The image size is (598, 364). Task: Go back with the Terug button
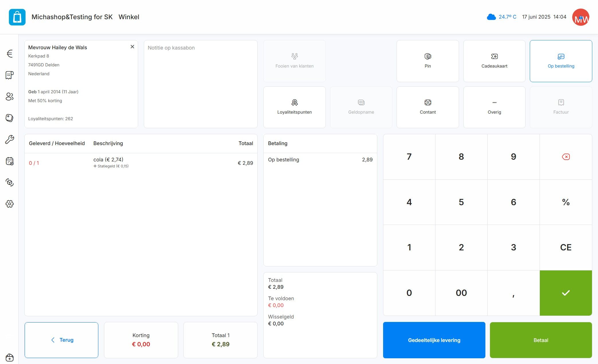[61, 340]
